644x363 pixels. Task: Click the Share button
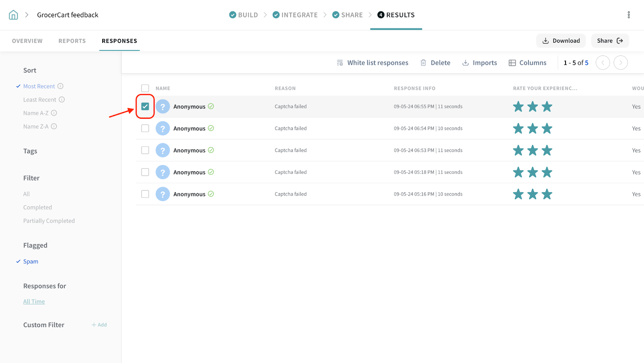click(x=609, y=41)
